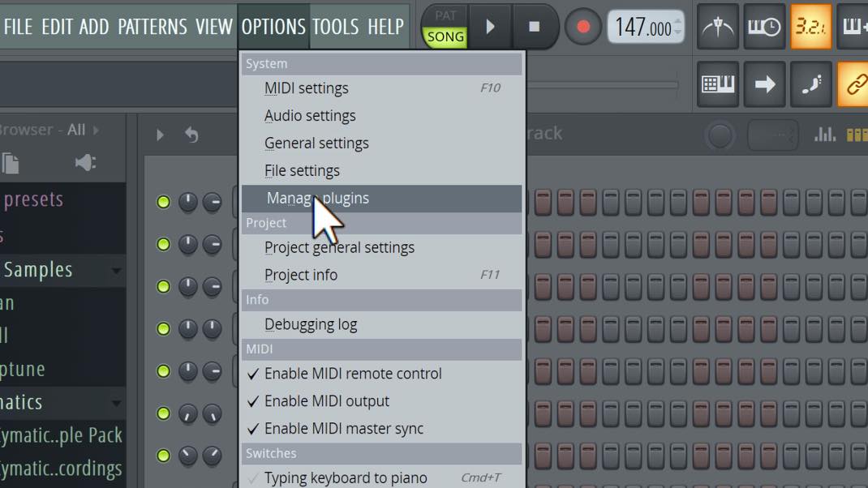
Task: Open Audio settings
Action: 381,116
